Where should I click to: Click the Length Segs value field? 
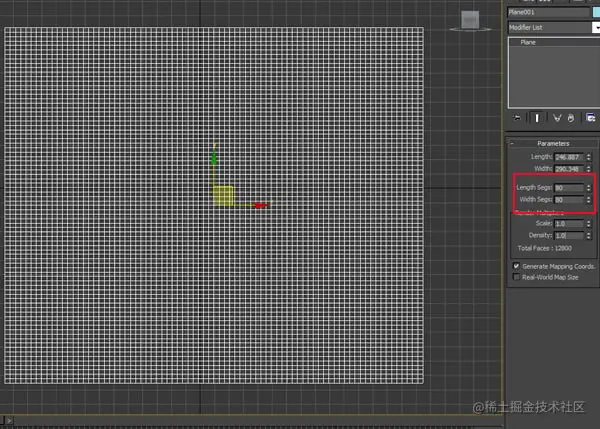(569, 188)
